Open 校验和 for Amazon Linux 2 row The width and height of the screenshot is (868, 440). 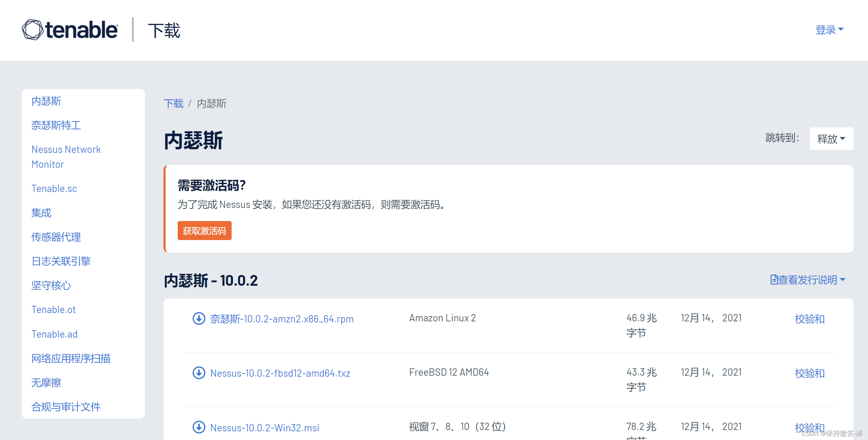point(810,319)
